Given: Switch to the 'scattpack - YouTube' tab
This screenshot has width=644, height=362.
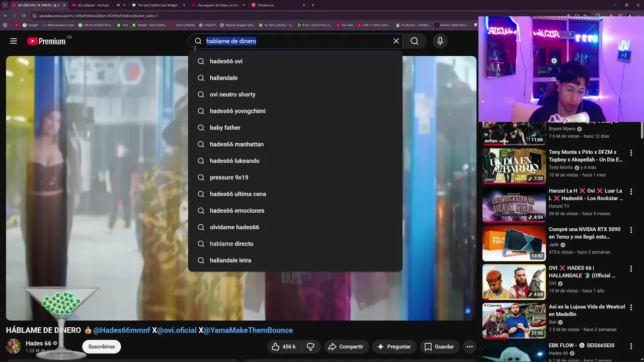Looking at the screenshot, I should 94,5.
